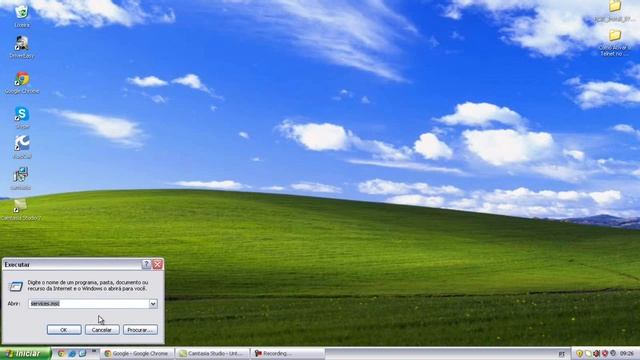Click OK in the Executar dialog
This screenshot has width=640, height=360.
tap(64, 329)
